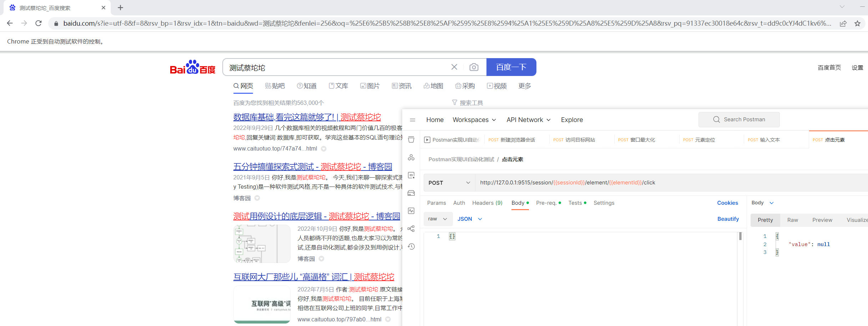Screen dimensions: 868x326
Task: Open the Pre-req. script tab
Action: [548, 203]
